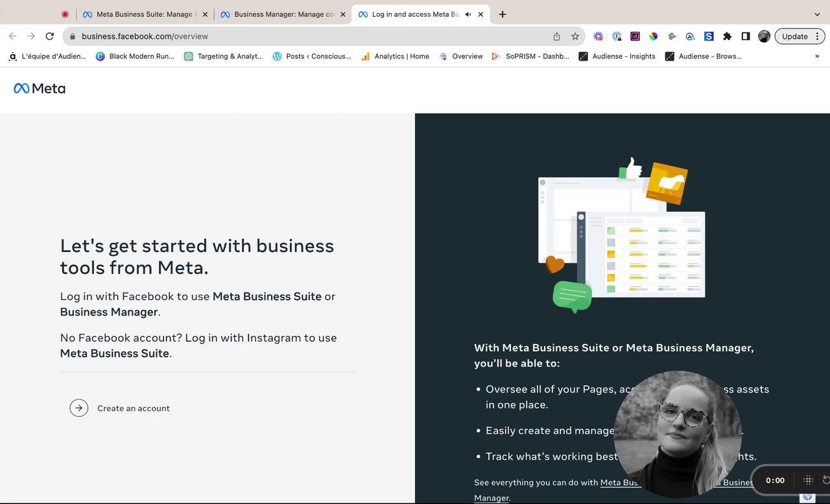Screen dimensions: 830x504
Task: Toggle the browser side panel
Action: (x=746, y=36)
